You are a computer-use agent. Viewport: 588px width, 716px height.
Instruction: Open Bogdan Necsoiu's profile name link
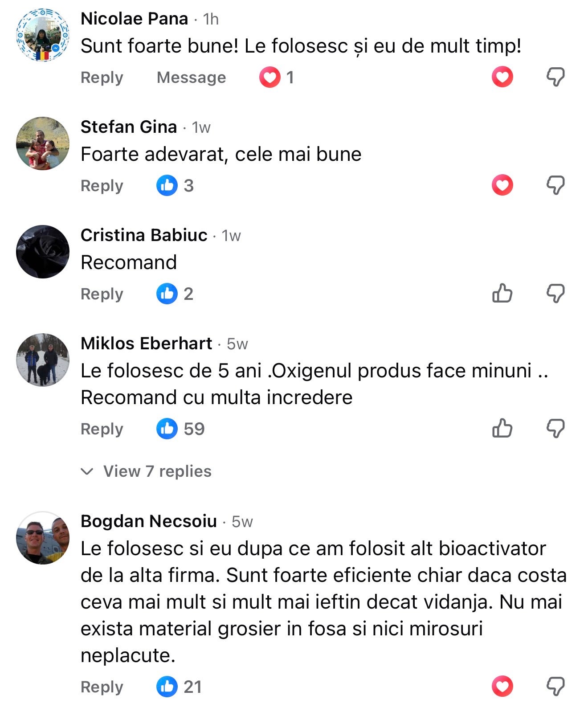click(x=149, y=521)
